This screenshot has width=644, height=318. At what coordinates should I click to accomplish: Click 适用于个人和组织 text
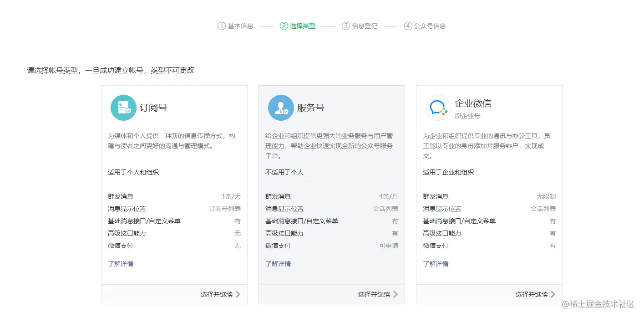[133, 172]
